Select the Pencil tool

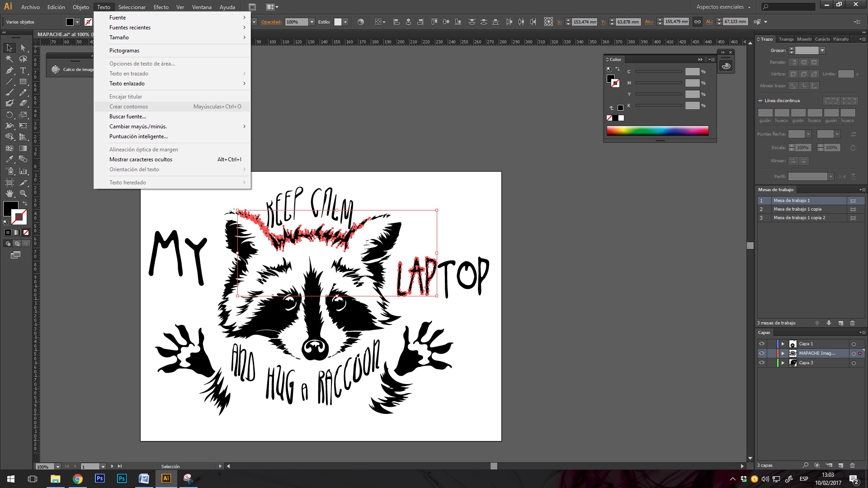23,92
